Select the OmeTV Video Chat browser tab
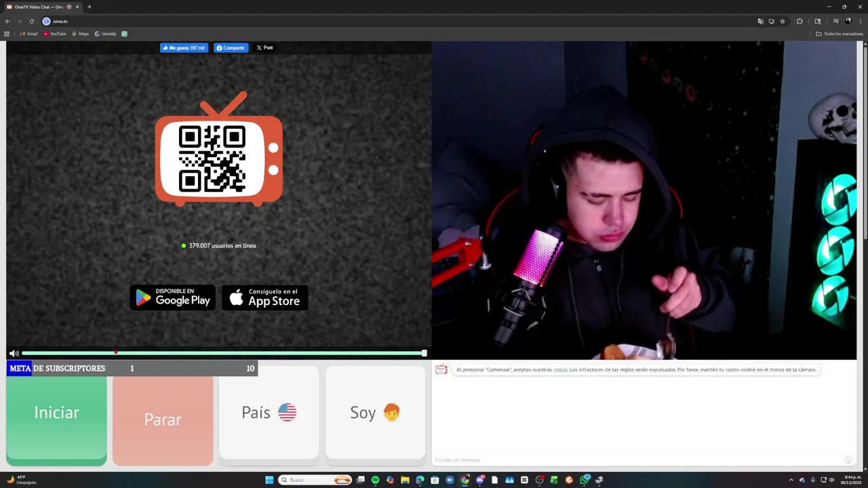868x488 pixels. 43,7
